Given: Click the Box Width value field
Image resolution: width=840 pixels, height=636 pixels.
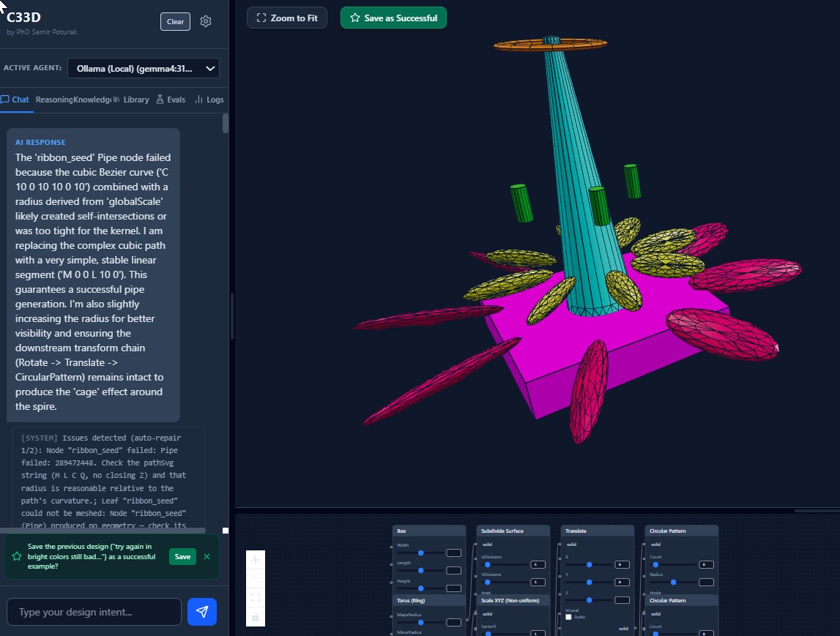Looking at the screenshot, I should [454, 553].
